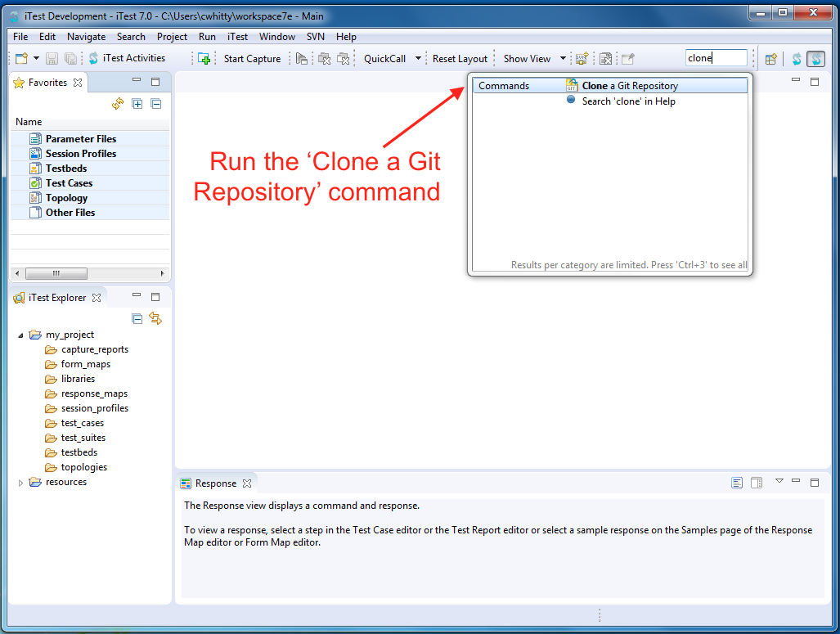Collapse the my_project tree node

20,335
